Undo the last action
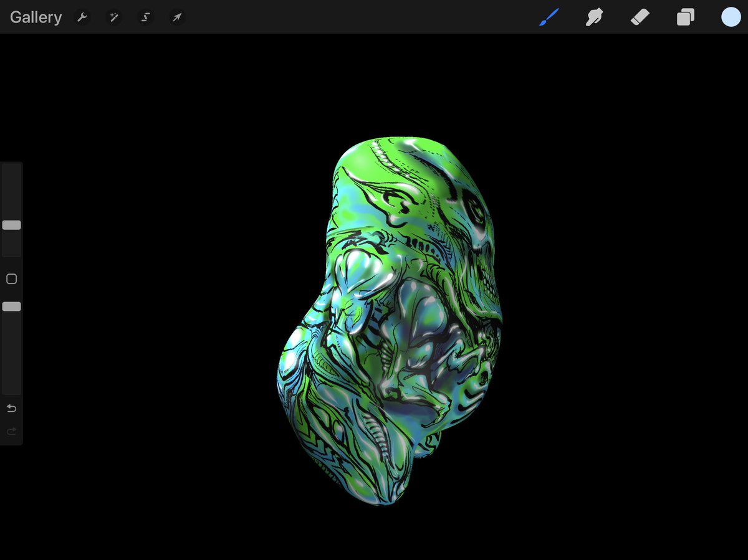The width and height of the screenshot is (748, 560). click(11, 409)
